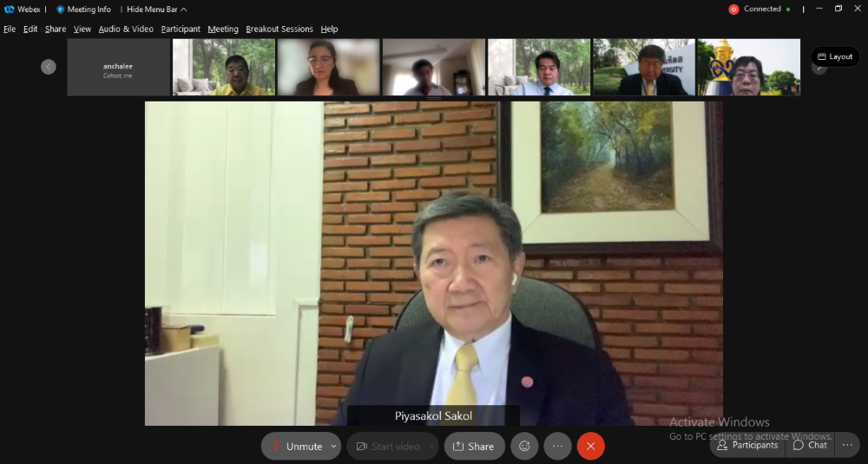
Task: Open panel options ellipsis beside Chat
Action: [849, 445]
